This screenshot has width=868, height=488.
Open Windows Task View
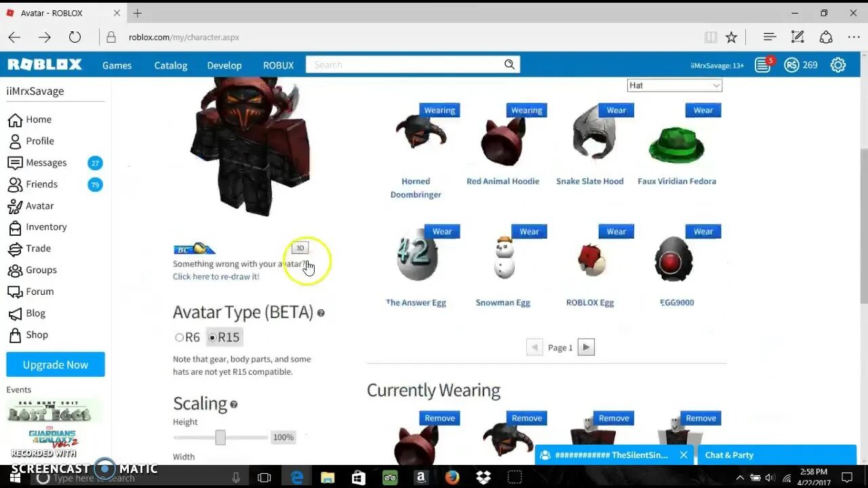[264, 478]
